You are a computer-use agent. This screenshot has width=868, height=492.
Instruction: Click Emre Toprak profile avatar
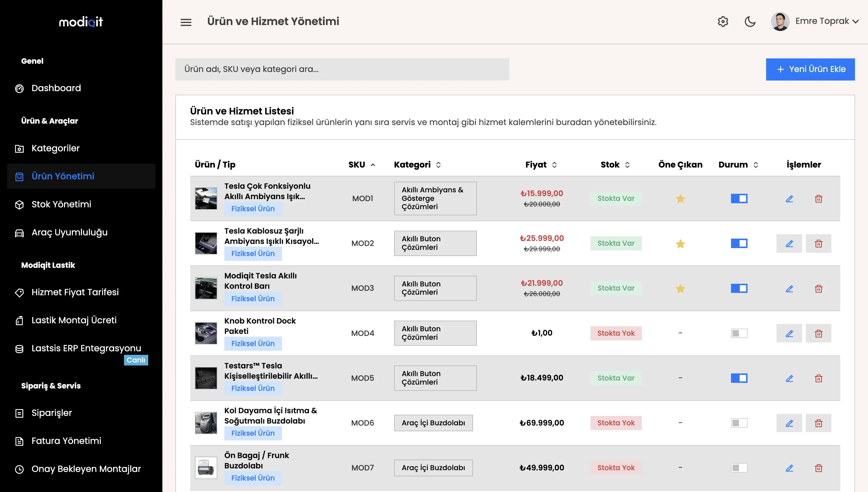780,22
